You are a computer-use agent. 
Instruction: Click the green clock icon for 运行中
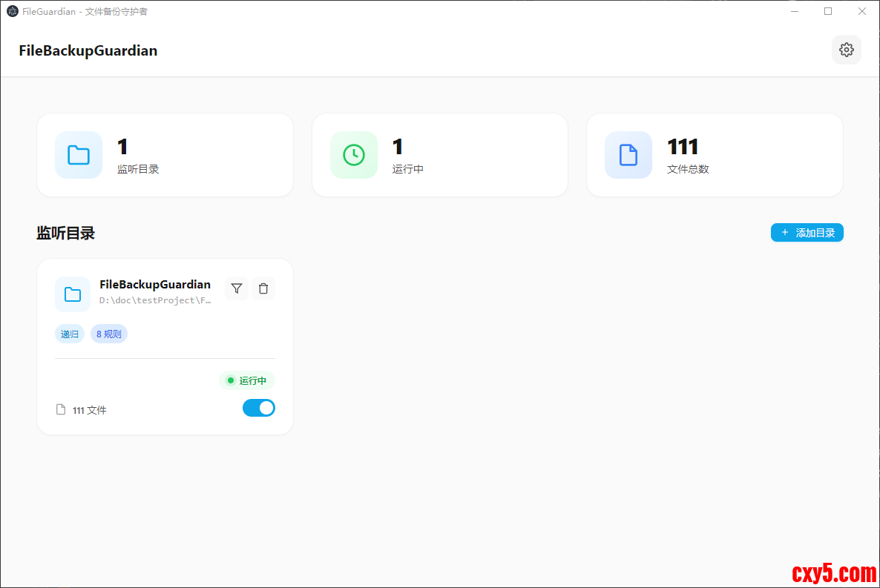pyautogui.click(x=354, y=155)
